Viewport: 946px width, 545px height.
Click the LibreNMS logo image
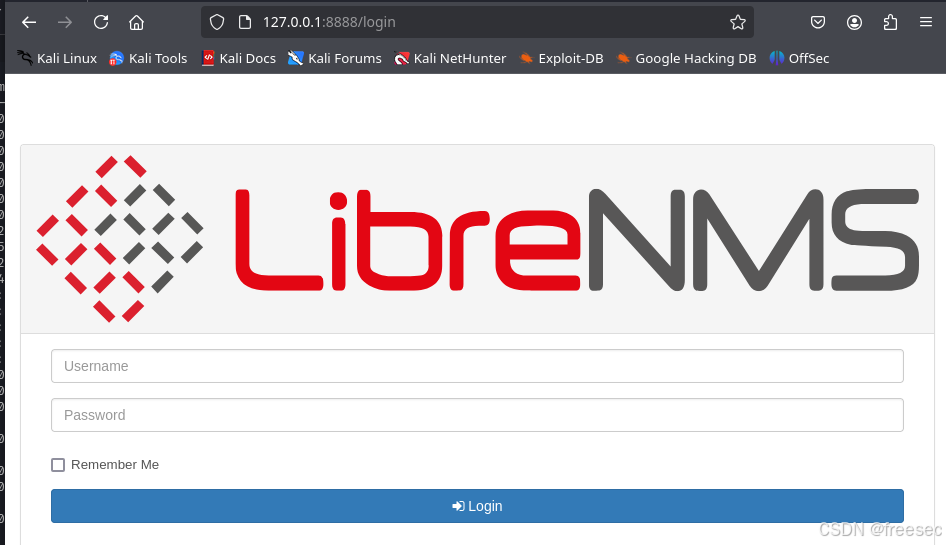pyautogui.click(x=477, y=239)
